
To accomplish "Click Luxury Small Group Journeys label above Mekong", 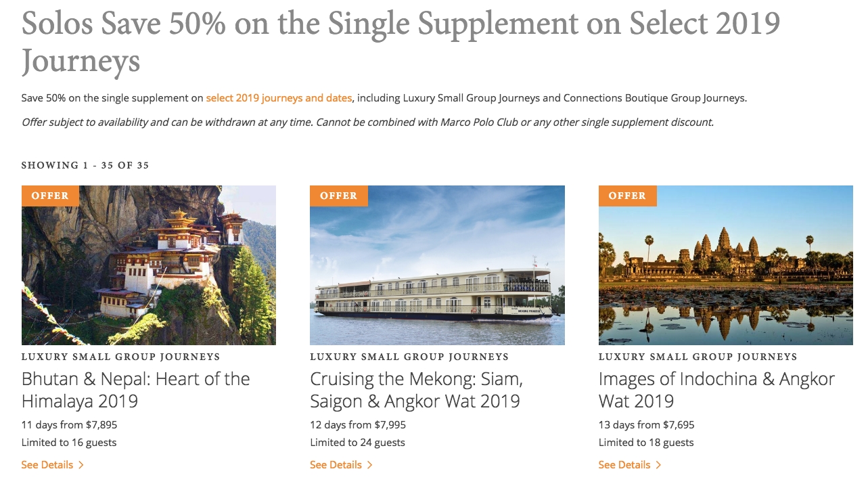I will point(409,357).
